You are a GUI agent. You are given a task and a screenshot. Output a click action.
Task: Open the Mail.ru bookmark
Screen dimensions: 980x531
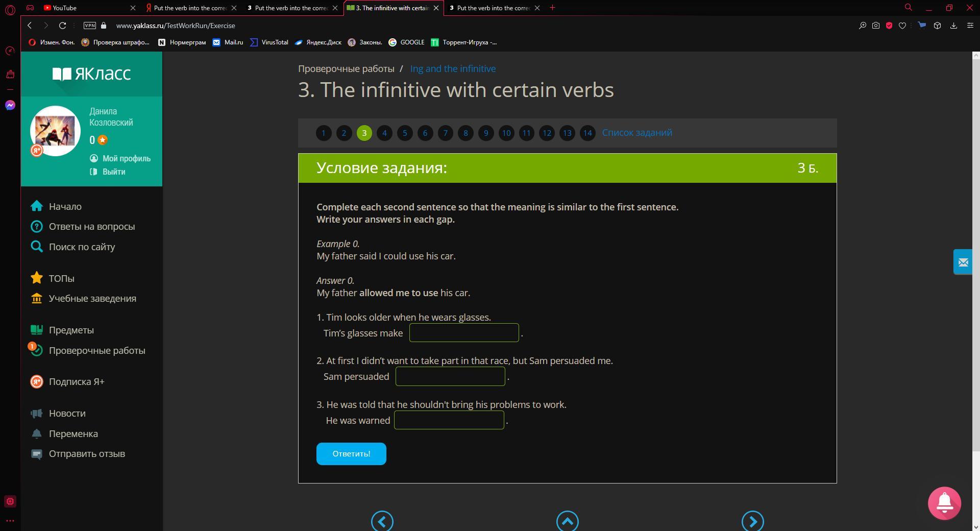coord(228,42)
